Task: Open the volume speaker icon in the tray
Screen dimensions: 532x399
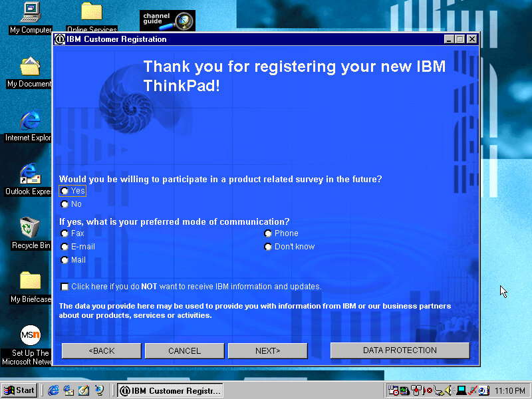Action: tap(448, 390)
